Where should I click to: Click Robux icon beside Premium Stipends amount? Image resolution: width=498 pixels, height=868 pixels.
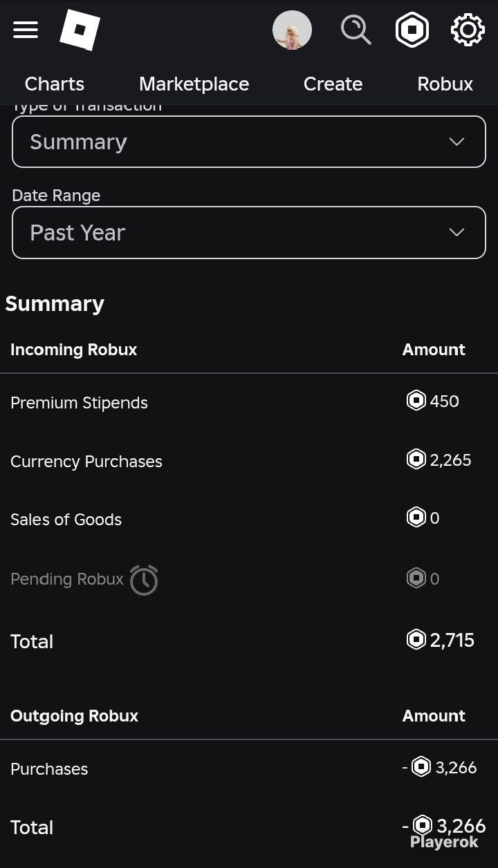coord(416,401)
